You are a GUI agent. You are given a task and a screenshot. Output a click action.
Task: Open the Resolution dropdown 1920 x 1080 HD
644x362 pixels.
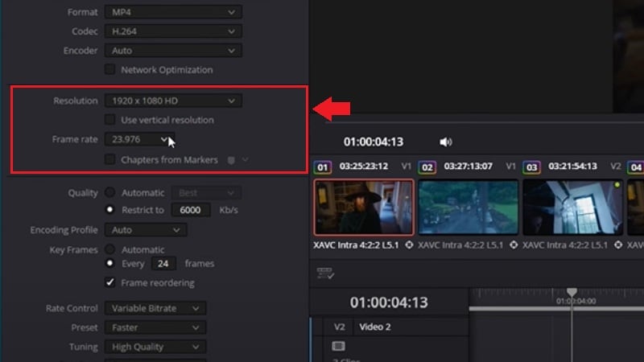(x=173, y=101)
